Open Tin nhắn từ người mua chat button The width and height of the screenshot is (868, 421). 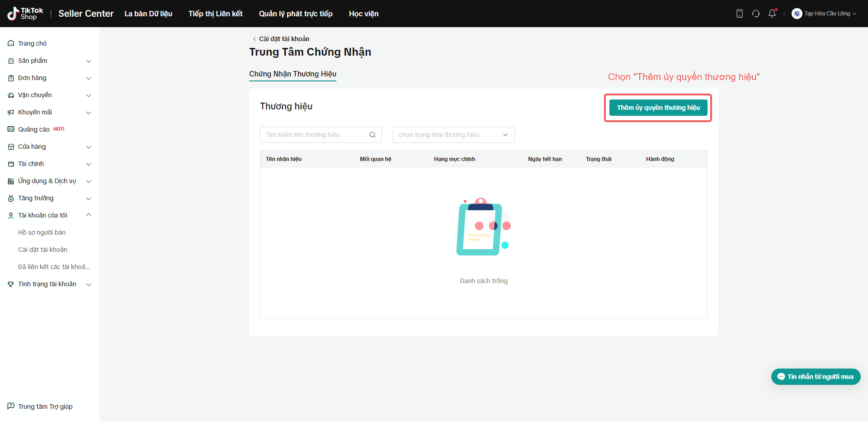(x=816, y=377)
